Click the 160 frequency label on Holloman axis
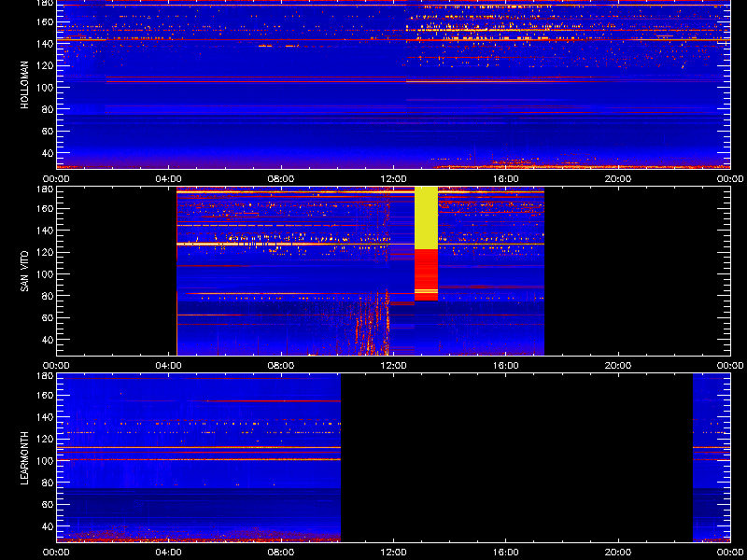This screenshot has height=560, width=747. tap(45, 21)
